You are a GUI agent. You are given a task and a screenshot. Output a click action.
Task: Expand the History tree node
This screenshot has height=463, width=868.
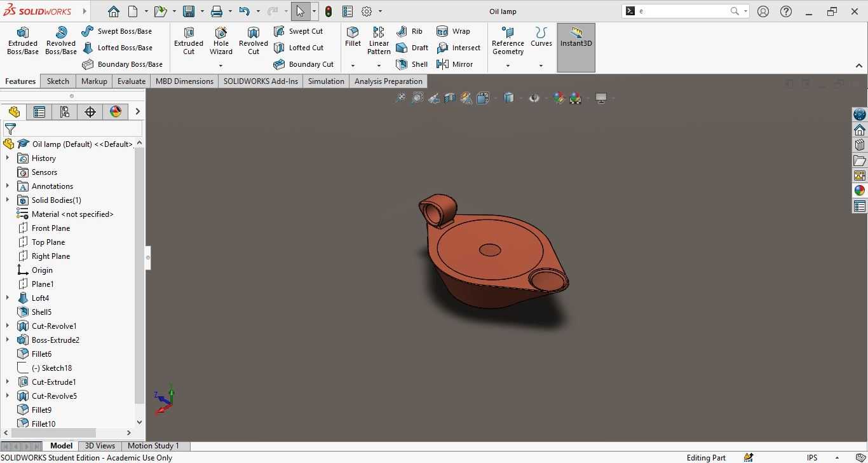coord(8,158)
